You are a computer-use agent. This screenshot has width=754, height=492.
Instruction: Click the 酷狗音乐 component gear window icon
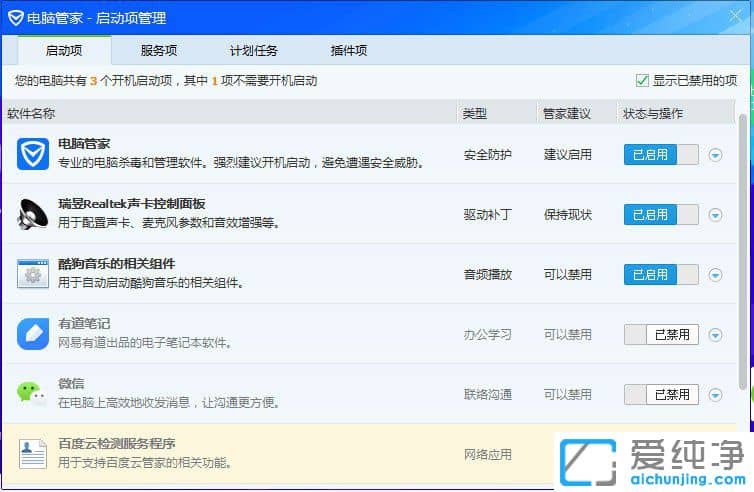click(33, 274)
